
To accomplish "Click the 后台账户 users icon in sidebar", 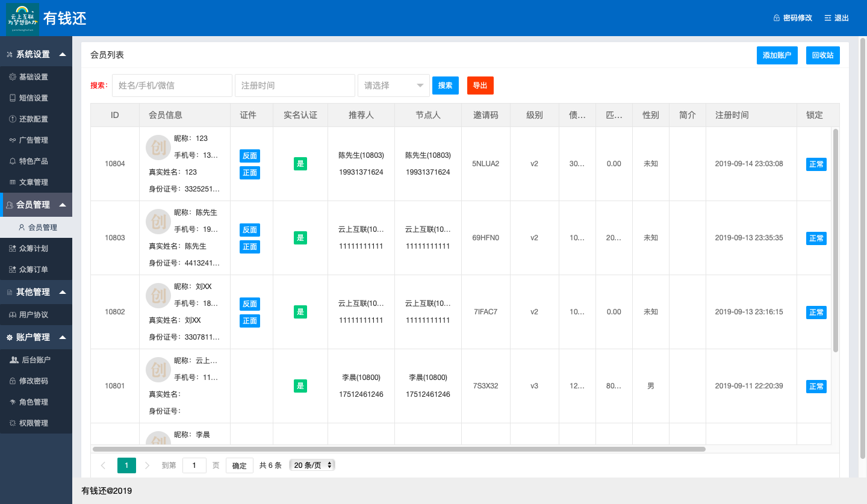I will click(14, 360).
